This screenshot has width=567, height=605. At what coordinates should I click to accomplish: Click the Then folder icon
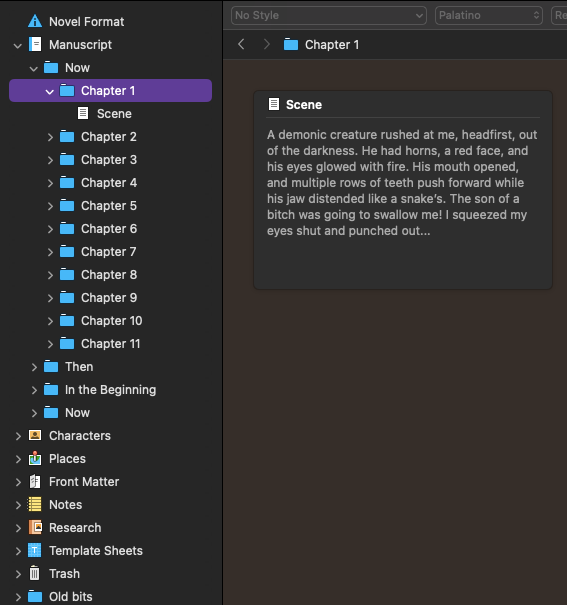(51, 366)
